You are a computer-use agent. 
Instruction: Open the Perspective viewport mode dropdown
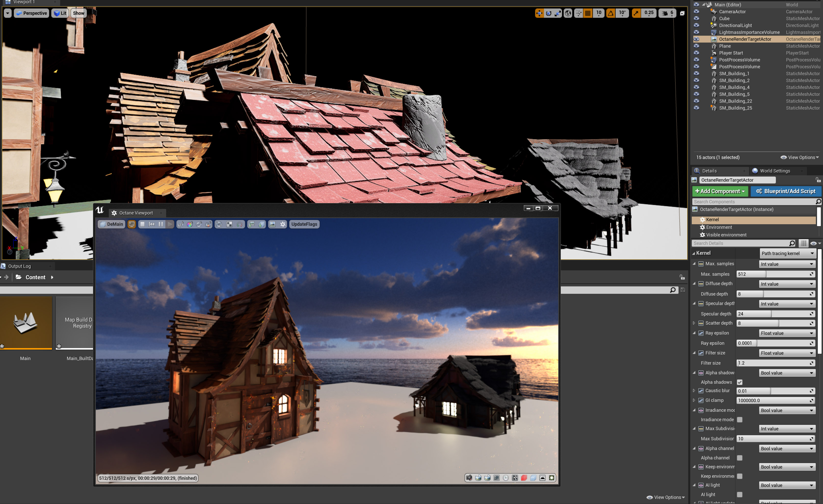[31, 13]
